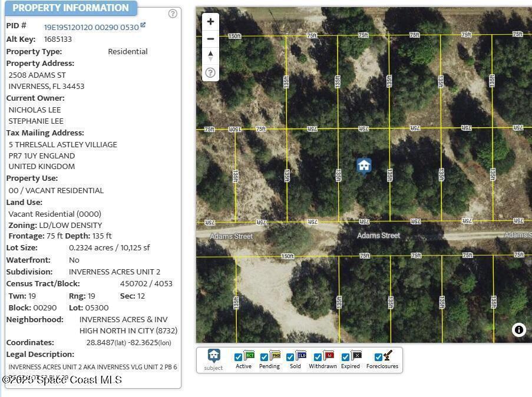This screenshot has height=397, width=532.
Task: Zoom in on the map
Action: [x=210, y=22]
